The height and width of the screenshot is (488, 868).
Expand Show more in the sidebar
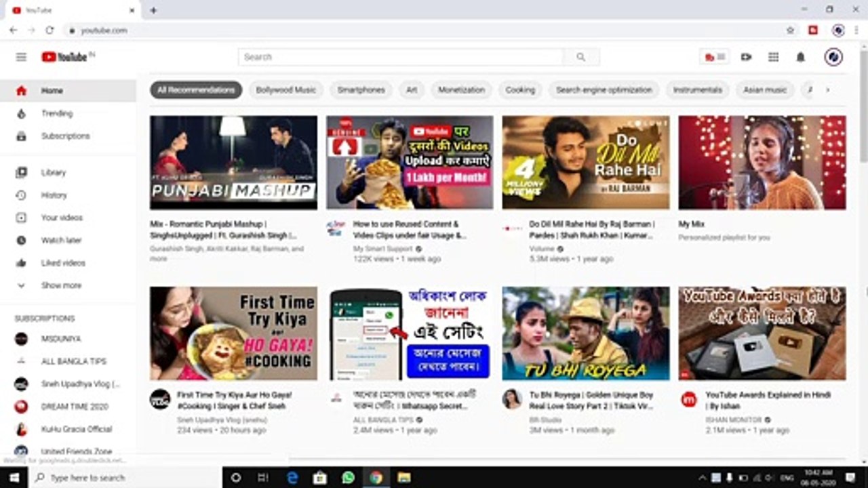click(x=68, y=285)
